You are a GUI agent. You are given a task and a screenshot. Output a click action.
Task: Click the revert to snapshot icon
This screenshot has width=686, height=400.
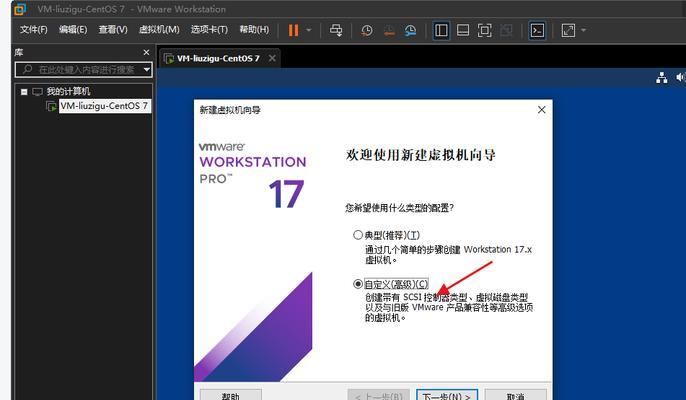(388, 30)
